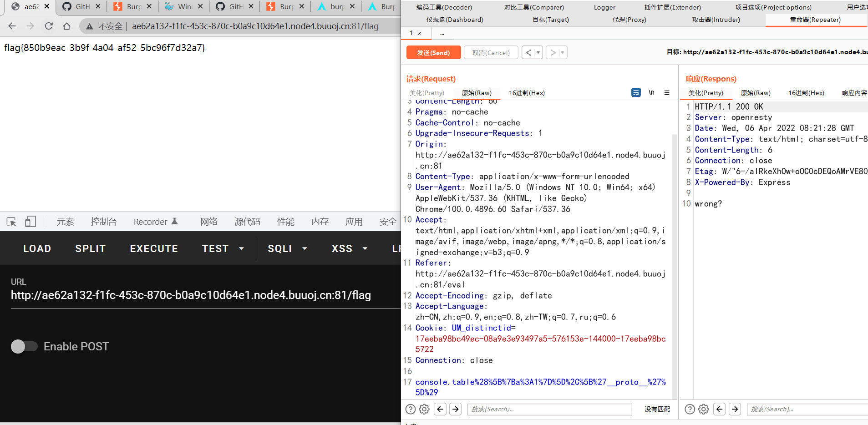The width and height of the screenshot is (868, 425).
Task: Go to previous request in history
Action: coord(528,52)
